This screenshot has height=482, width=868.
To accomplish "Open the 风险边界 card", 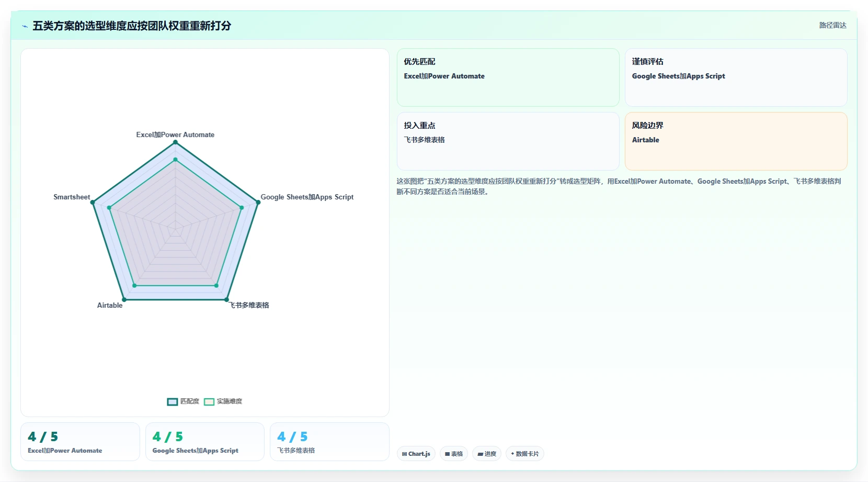I will click(x=736, y=141).
